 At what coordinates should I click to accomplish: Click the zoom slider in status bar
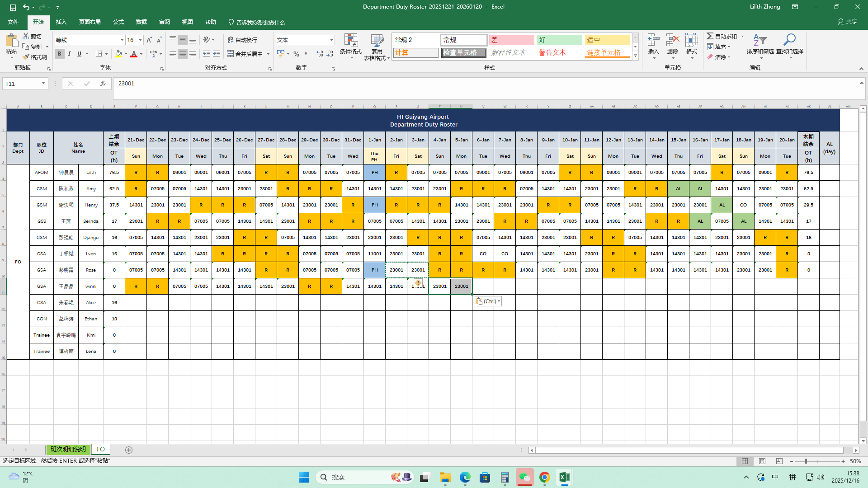(x=806, y=461)
